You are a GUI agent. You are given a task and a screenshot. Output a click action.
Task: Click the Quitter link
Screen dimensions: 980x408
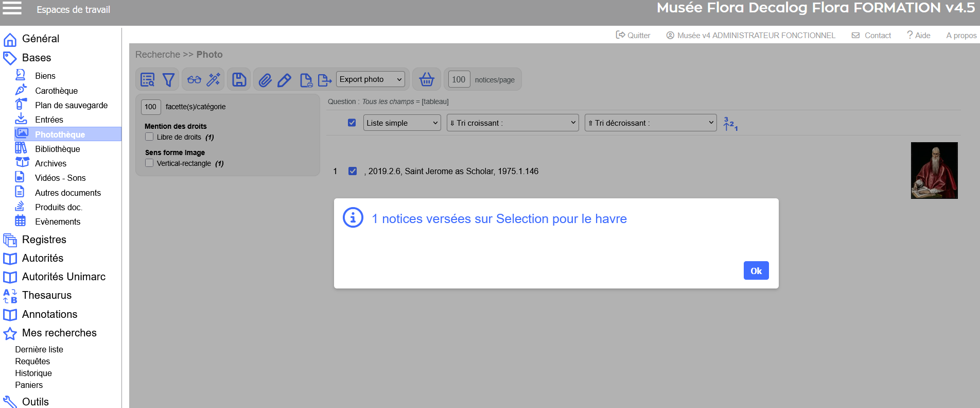pyautogui.click(x=633, y=35)
